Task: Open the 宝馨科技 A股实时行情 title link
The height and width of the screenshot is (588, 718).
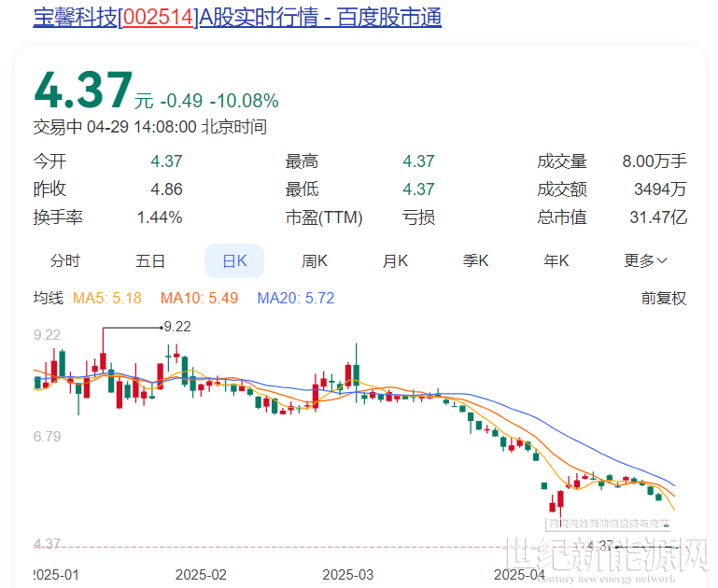Action: [237, 18]
